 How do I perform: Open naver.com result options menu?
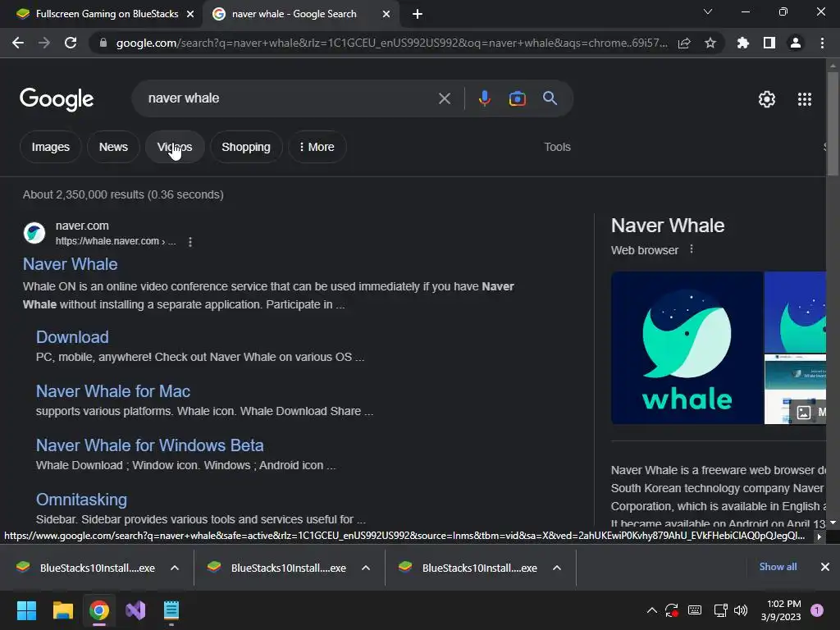(x=190, y=242)
